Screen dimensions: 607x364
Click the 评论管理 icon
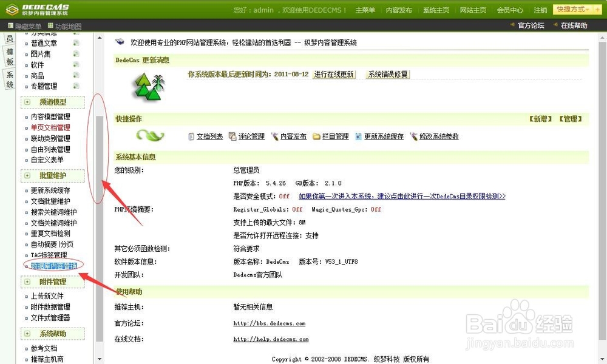(232, 136)
